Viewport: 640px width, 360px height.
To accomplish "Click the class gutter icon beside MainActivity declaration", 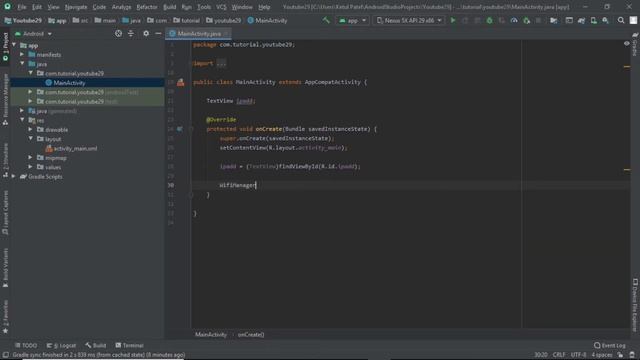I will point(180,82).
